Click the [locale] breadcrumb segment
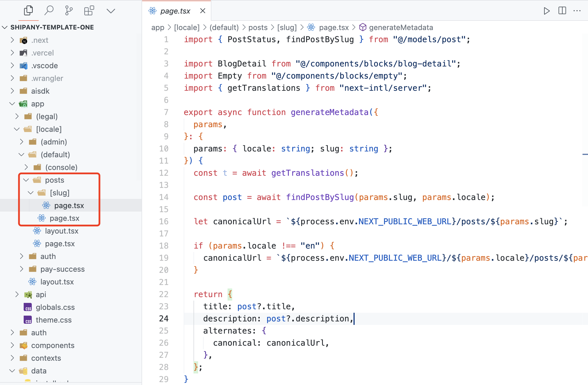The height and width of the screenshot is (385, 588). pos(187,27)
